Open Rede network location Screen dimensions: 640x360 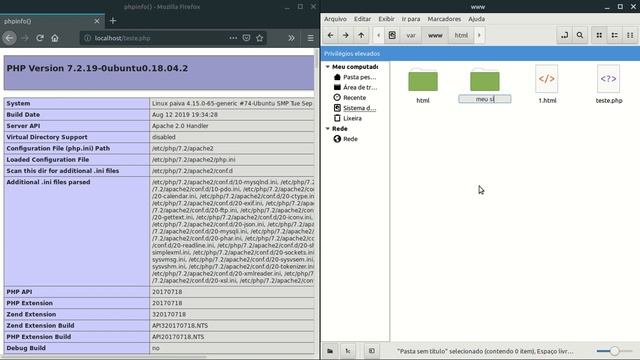346,139
